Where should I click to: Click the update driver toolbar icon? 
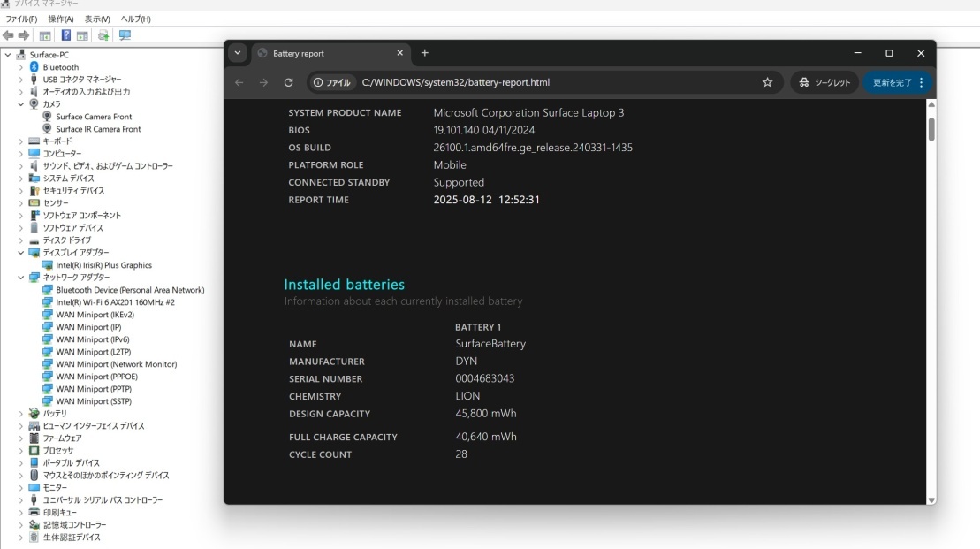point(103,35)
